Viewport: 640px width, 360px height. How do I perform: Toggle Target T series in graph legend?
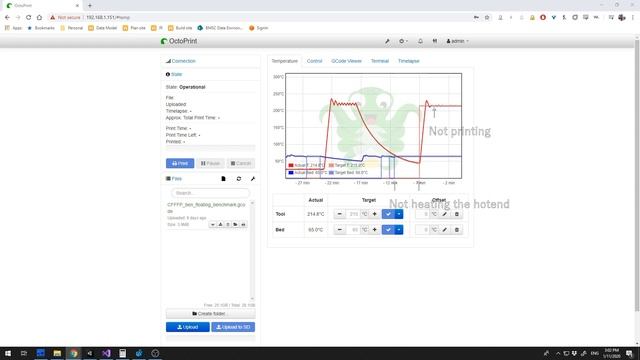click(347, 165)
